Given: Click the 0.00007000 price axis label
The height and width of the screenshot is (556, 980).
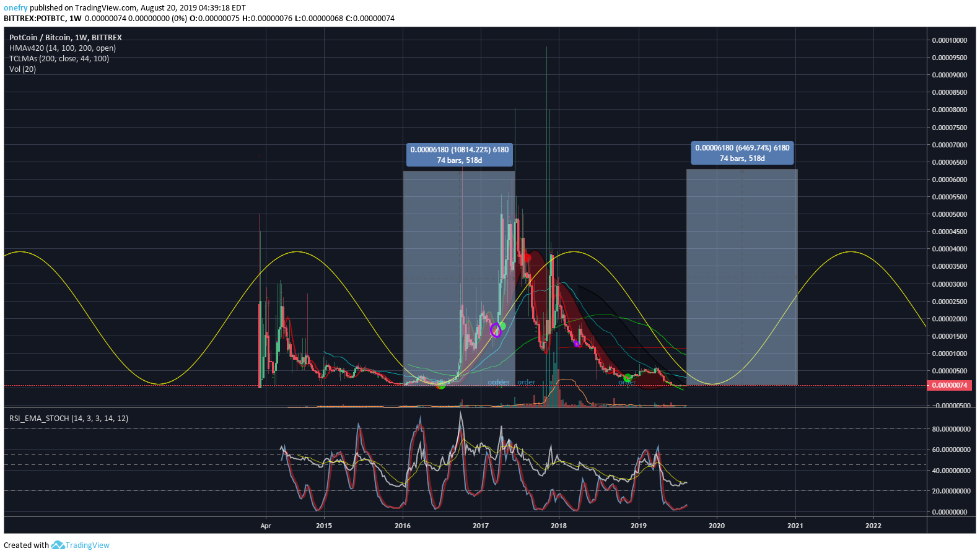Looking at the screenshot, I should point(950,145).
